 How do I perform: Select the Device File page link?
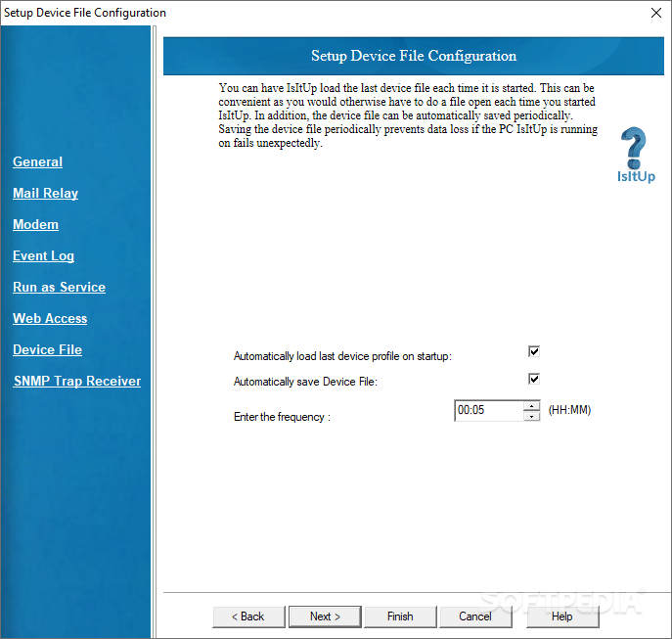coord(47,349)
